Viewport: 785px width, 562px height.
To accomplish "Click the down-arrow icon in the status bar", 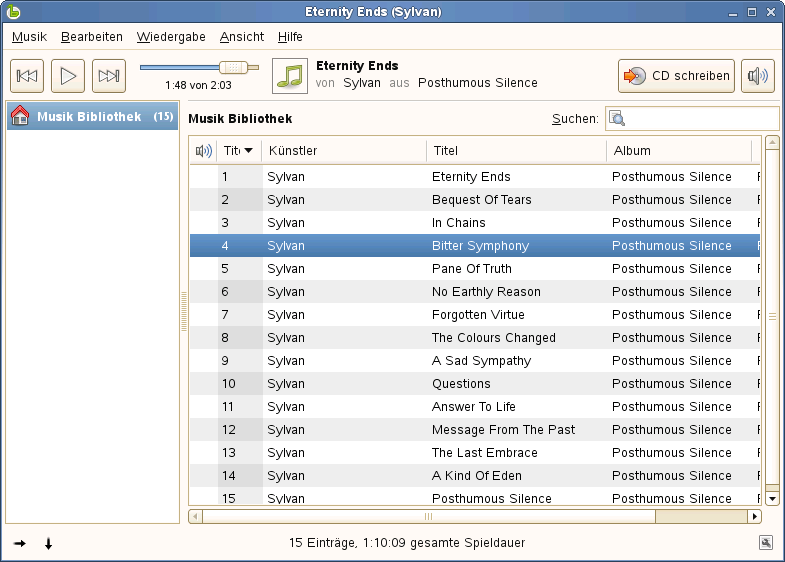I will tap(48, 543).
